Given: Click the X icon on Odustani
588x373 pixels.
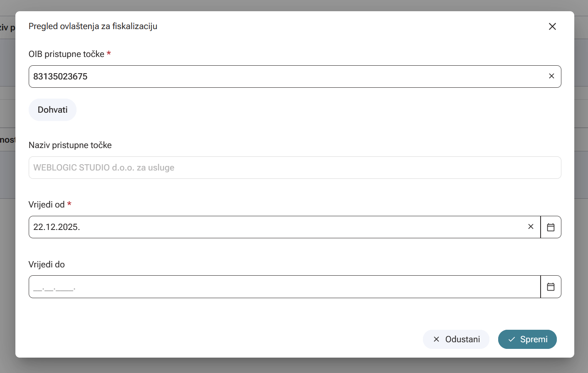Looking at the screenshot, I should click(436, 339).
